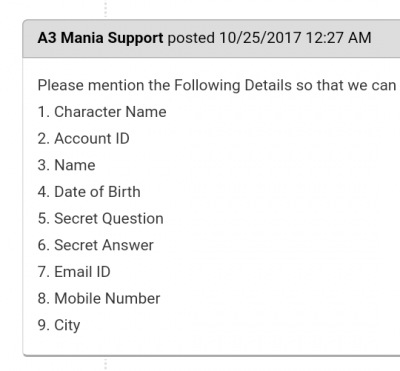Click the A3 Mania Support author name
This screenshot has height=371, width=400.
(100, 38)
